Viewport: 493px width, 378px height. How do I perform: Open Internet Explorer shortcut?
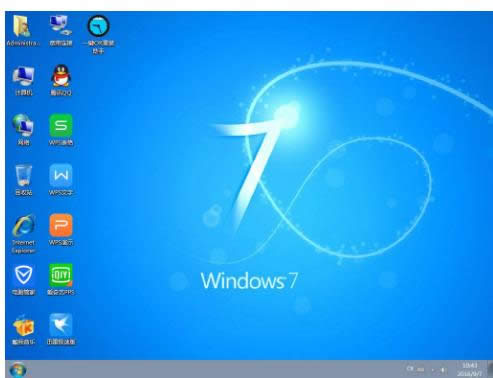pyautogui.click(x=23, y=234)
